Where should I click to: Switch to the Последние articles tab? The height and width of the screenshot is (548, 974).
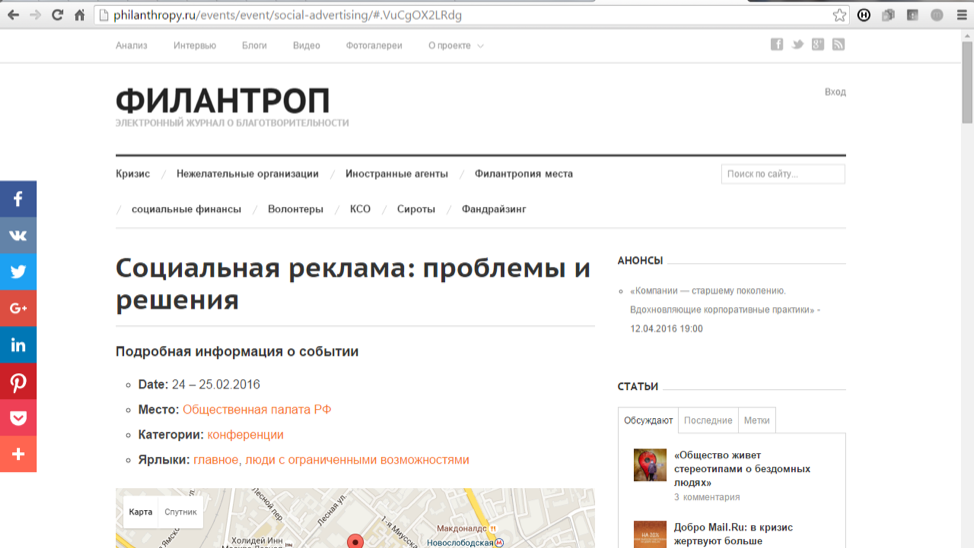point(708,420)
